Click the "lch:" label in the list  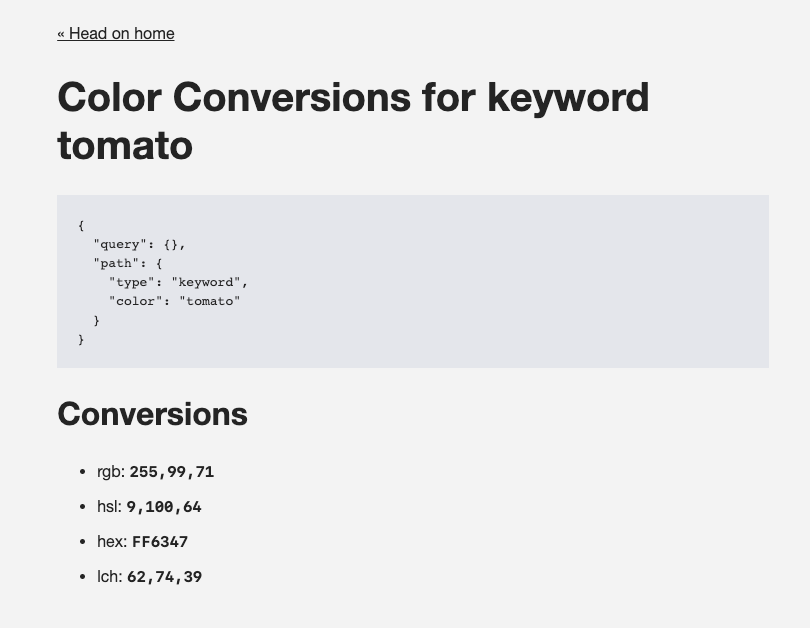click(x=109, y=577)
